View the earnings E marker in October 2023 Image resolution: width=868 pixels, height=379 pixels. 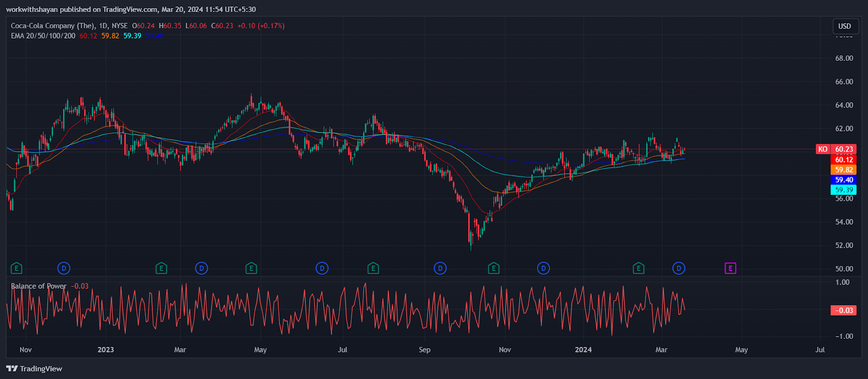493,268
